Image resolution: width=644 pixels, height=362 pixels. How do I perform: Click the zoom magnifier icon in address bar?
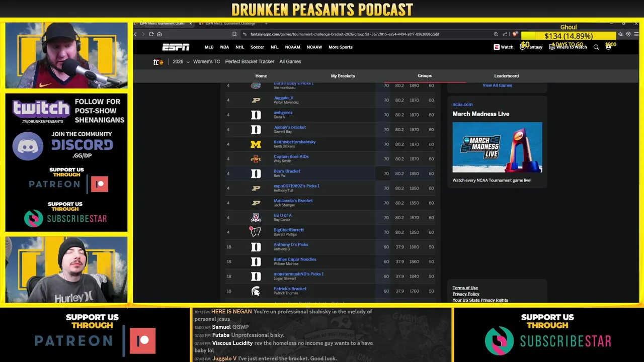coord(496,34)
